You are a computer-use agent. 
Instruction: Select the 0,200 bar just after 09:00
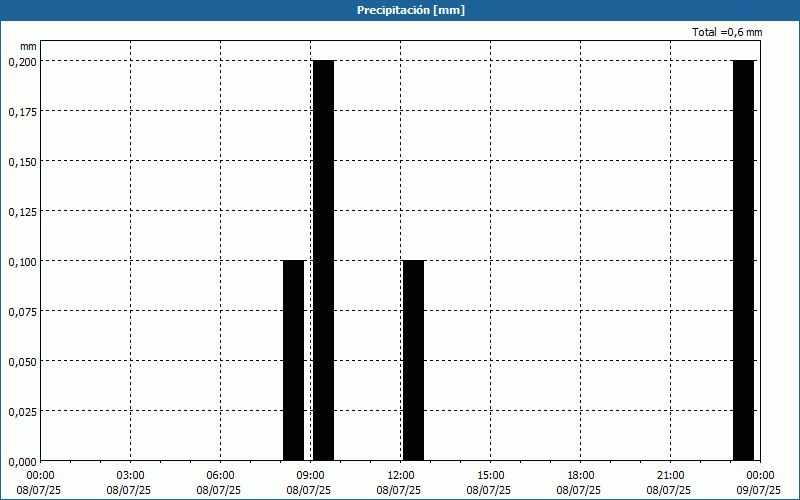[323, 260]
